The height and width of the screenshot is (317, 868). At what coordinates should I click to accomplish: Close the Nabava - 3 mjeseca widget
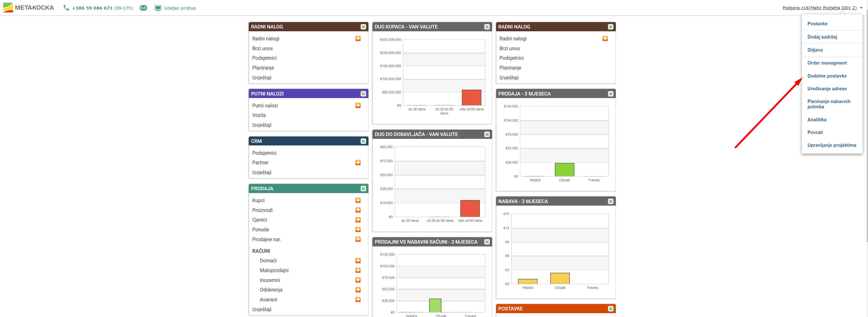(610, 201)
